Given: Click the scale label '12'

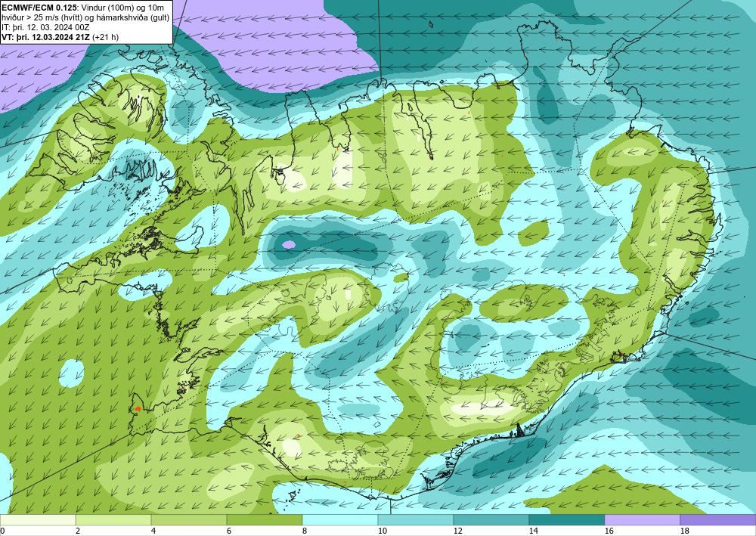Looking at the screenshot, I should (457, 531).
